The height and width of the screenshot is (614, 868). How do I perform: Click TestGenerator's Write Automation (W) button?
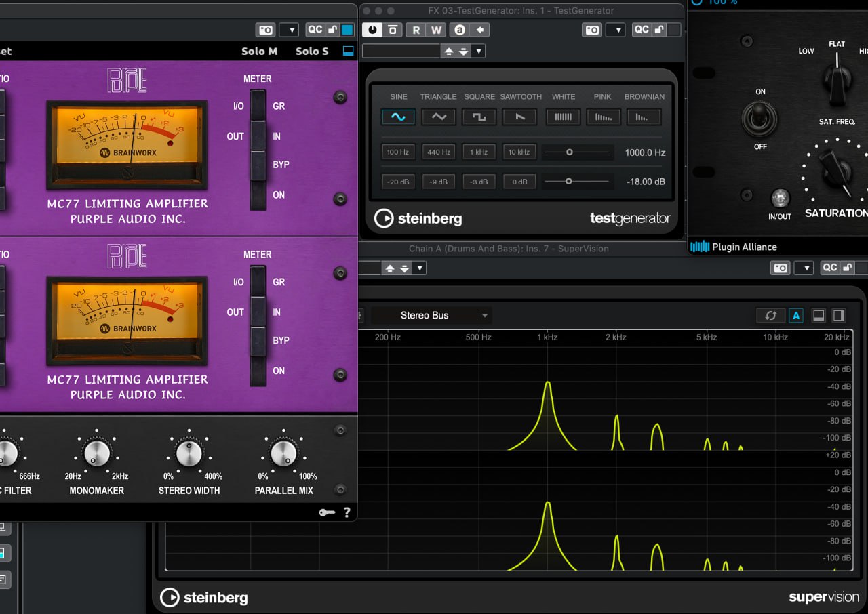point(437,30)
